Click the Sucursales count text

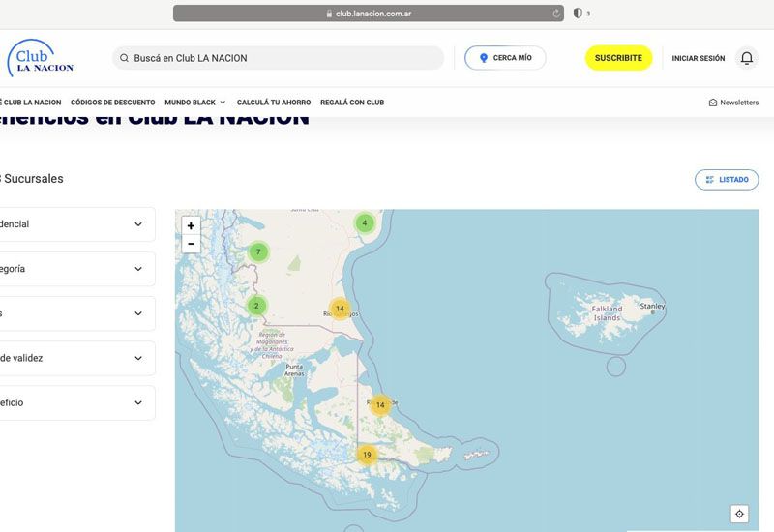(32, 179)
